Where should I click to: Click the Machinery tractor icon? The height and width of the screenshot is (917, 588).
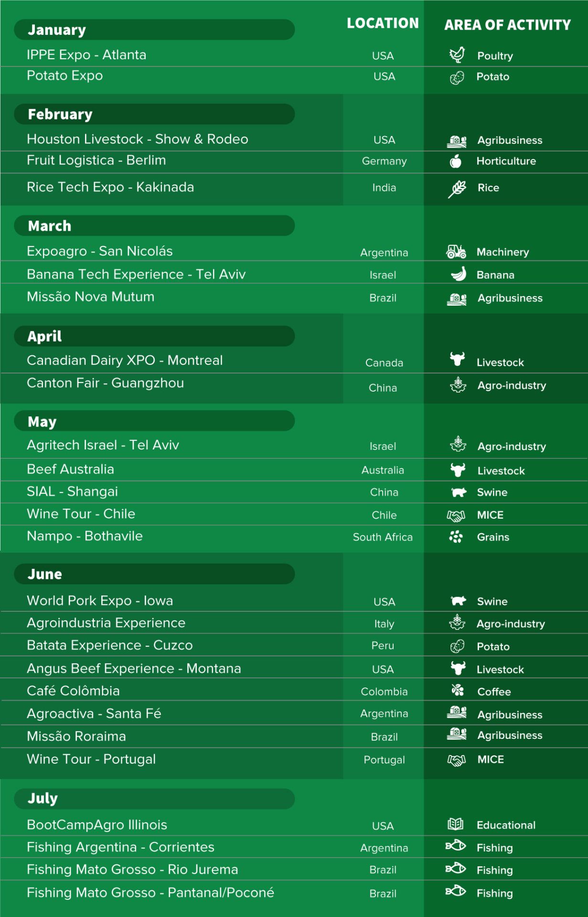point(456,251)
